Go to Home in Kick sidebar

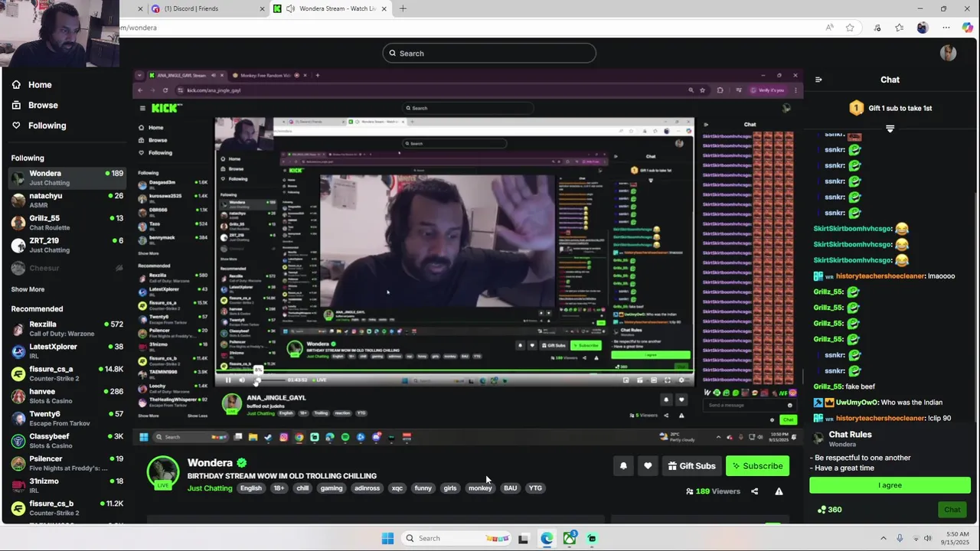(x=32, y=85)
